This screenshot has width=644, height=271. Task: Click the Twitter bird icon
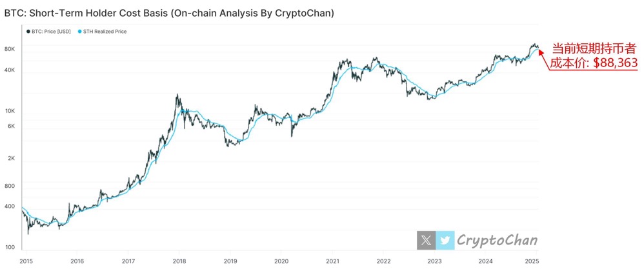(445, 241)
